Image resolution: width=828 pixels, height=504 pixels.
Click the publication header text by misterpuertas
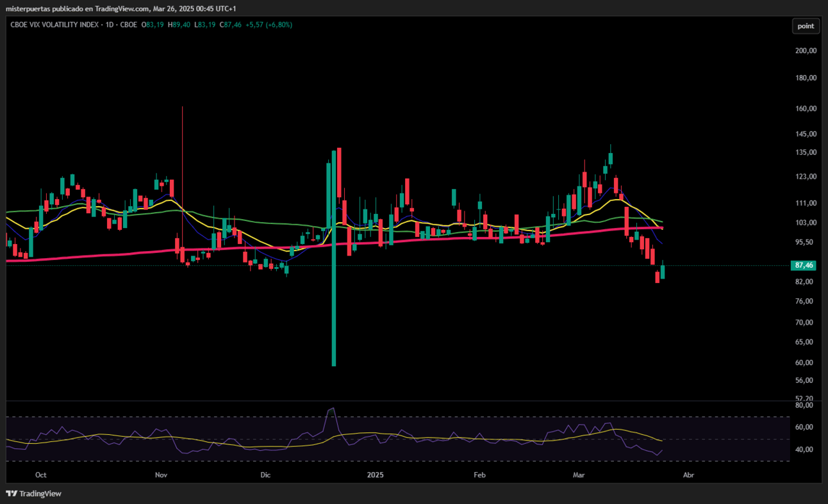121,8
